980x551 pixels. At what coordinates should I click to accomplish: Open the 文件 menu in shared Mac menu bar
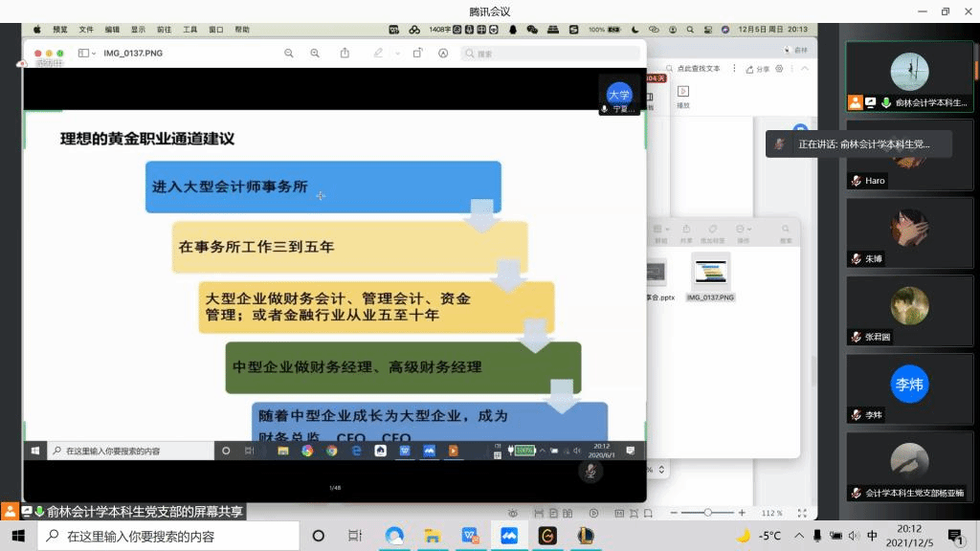86,30
